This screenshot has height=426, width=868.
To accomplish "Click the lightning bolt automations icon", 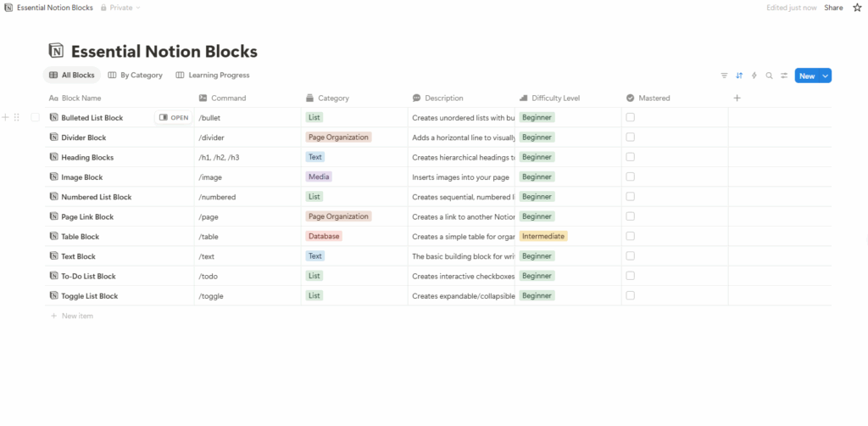I will click(x=754, y=76).
